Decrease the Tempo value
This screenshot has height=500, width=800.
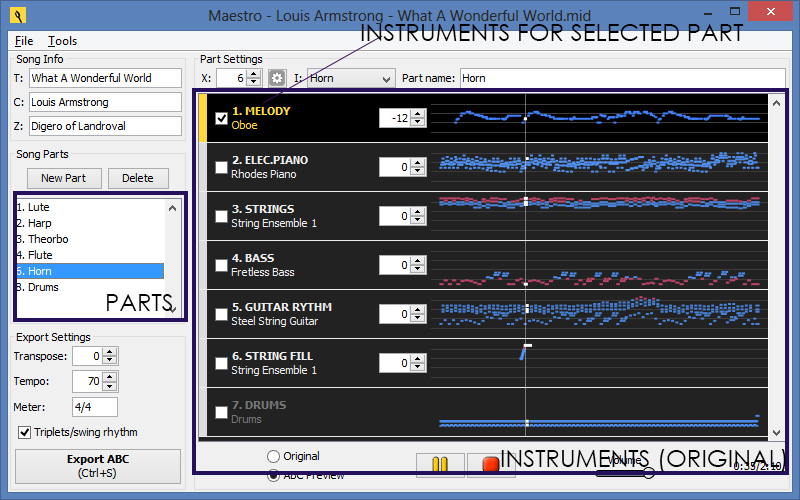click(x=110, y=385)
